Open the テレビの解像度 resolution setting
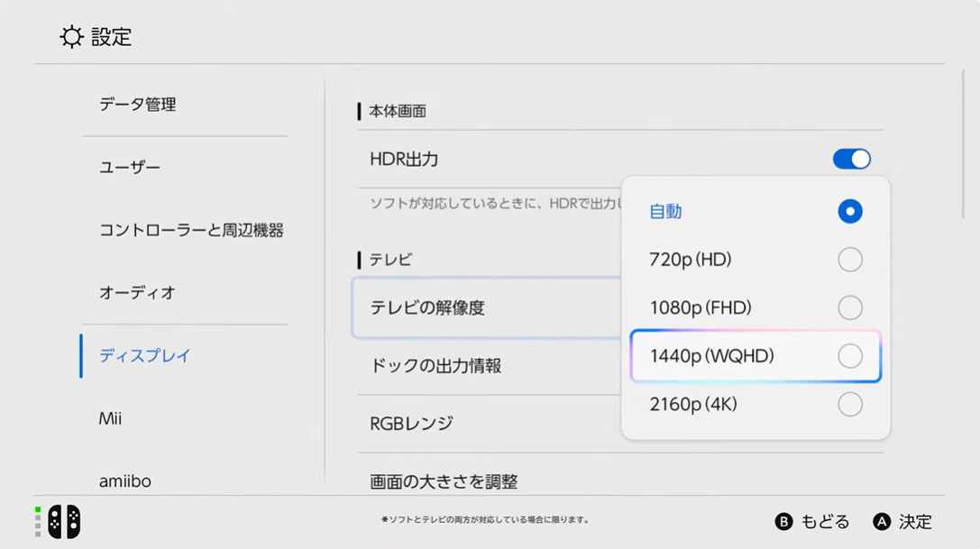The height and width of the screenshot is (549, 980). click(488, 307)
